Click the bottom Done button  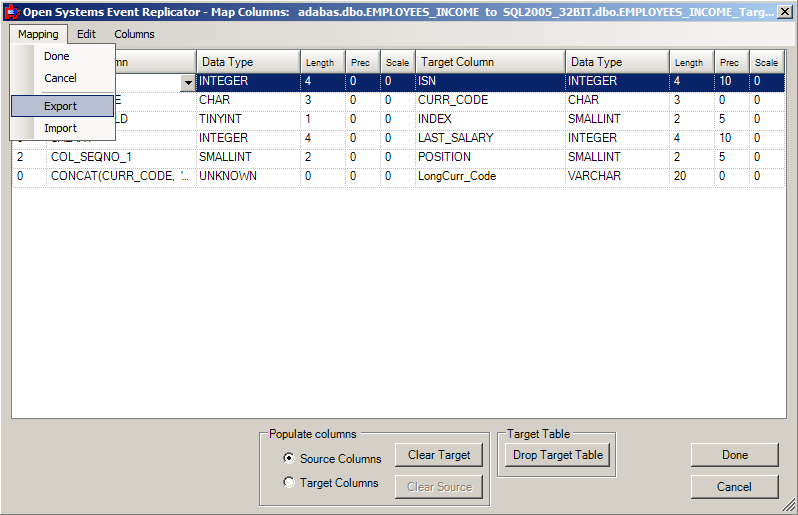[x=734, y=455]
